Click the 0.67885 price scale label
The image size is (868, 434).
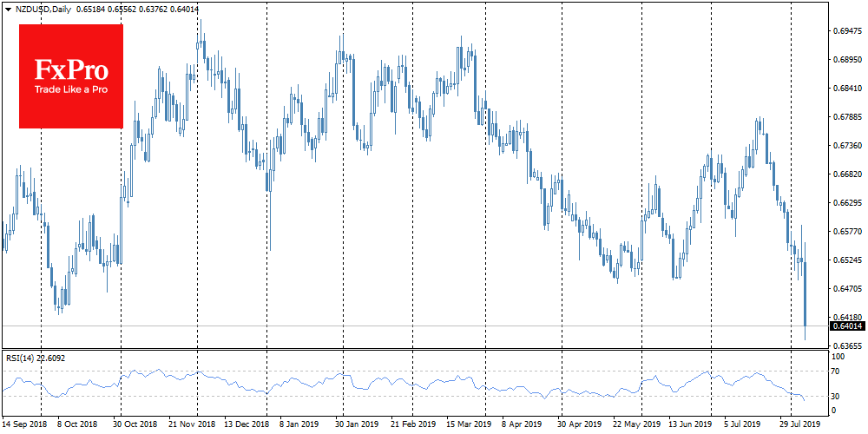click(846, 117)
